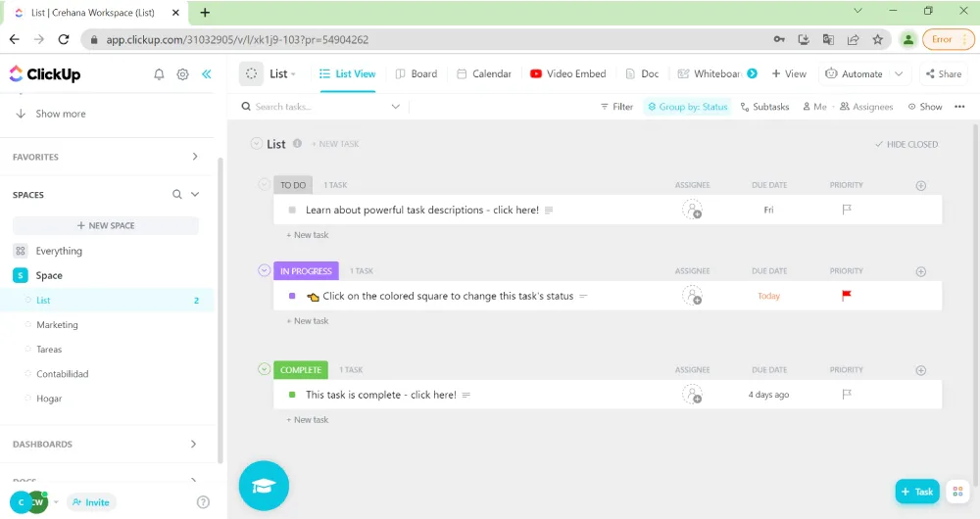
Task: Toggle Assignees filter
Action: pos(866,107)
